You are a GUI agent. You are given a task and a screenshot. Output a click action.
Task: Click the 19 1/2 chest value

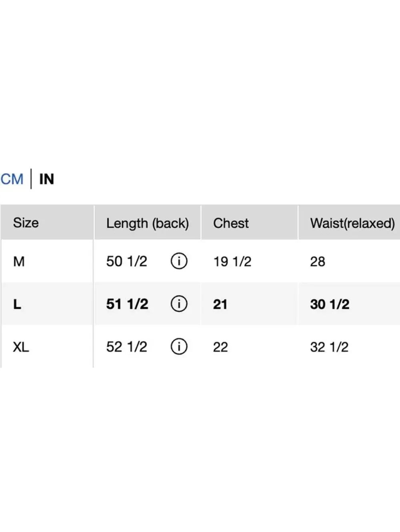click(x=232, y=262)
